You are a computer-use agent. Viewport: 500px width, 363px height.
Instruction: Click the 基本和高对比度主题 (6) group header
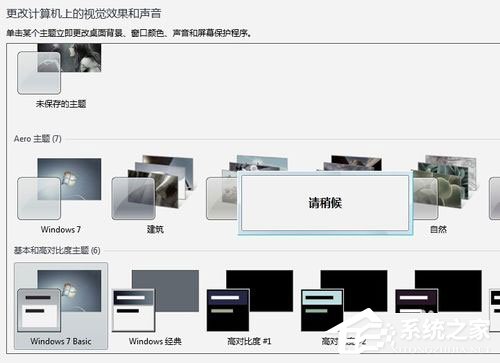click(x=57, y=250)
